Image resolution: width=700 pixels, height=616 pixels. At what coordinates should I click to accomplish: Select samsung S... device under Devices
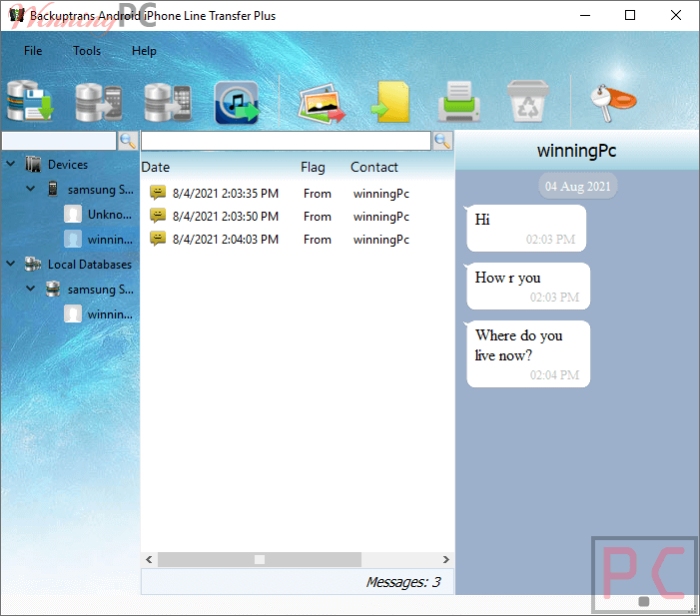101,190
